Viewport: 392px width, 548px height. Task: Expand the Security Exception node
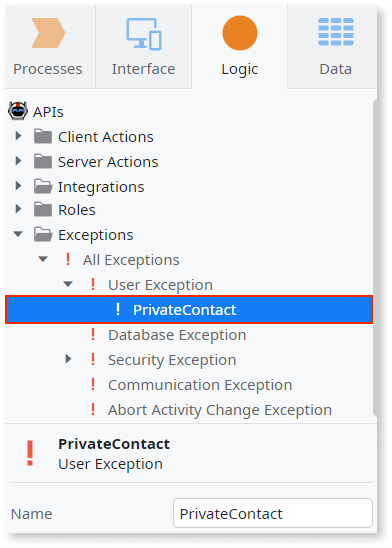68,359
